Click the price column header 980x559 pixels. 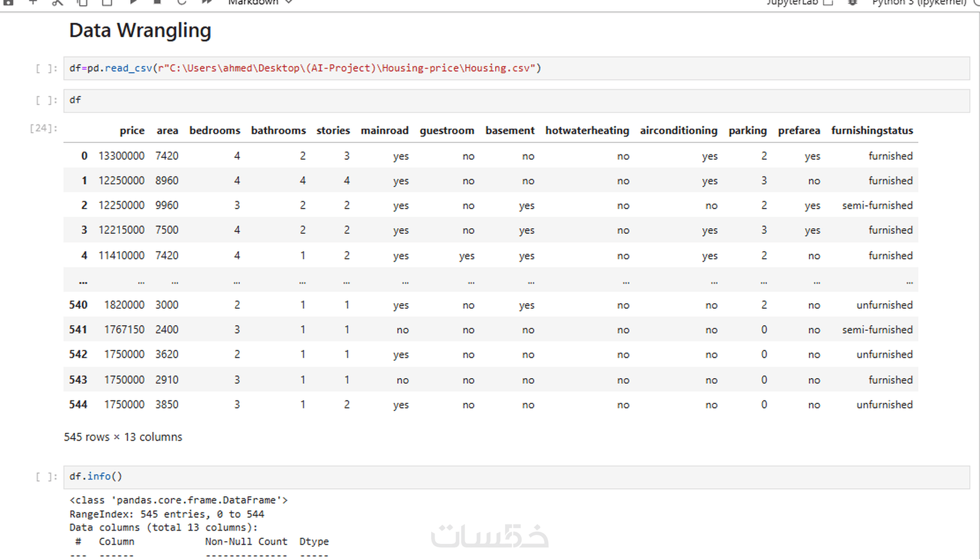coord(132,130)
